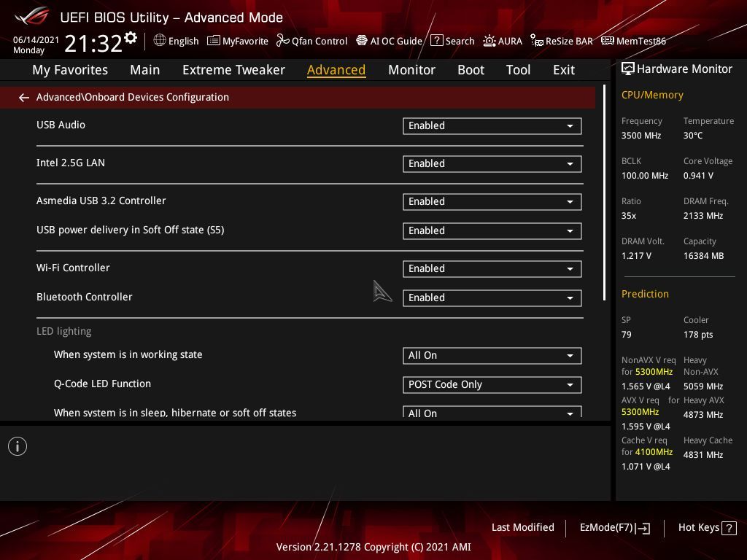Open the working state LED dropdown

pyautogui.click(x=492, y=356)
